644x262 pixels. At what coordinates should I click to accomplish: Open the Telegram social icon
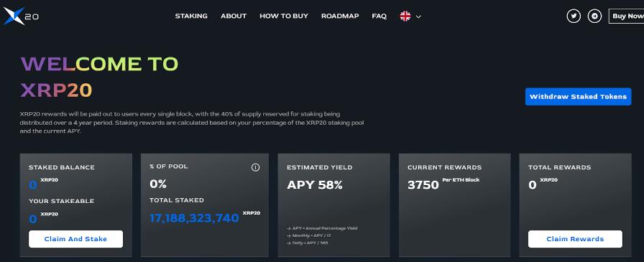[594, 17]
